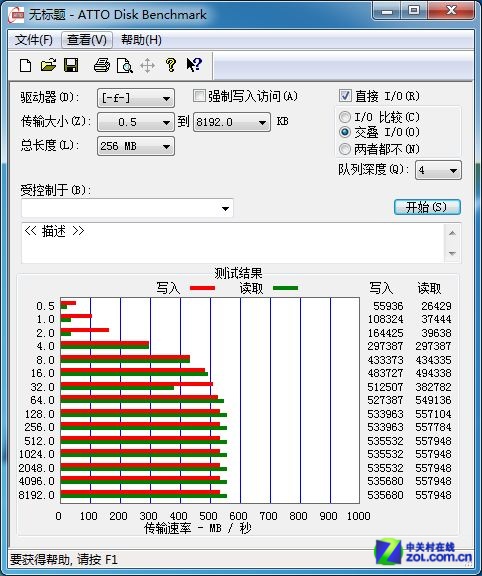The width and height of the screenshot is (482, 576).
Task: Click the read value 39638
Action: click(x=436, y=333)
